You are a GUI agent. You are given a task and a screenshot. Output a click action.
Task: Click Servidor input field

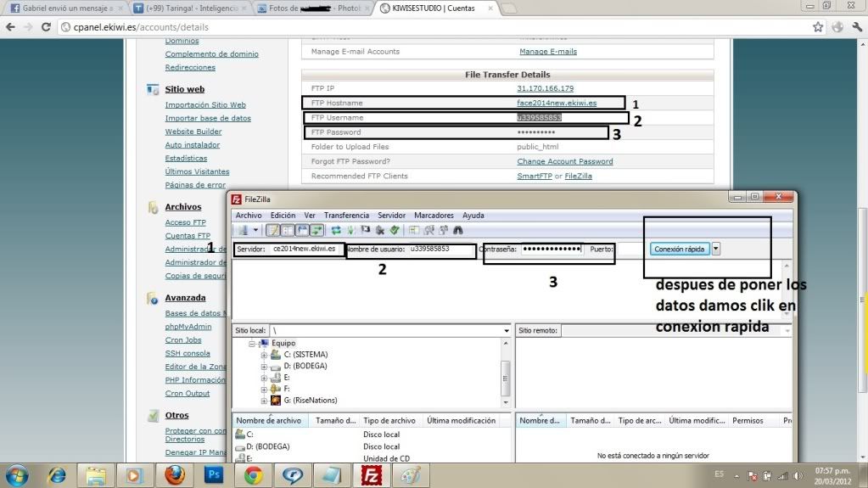[305, 249]
